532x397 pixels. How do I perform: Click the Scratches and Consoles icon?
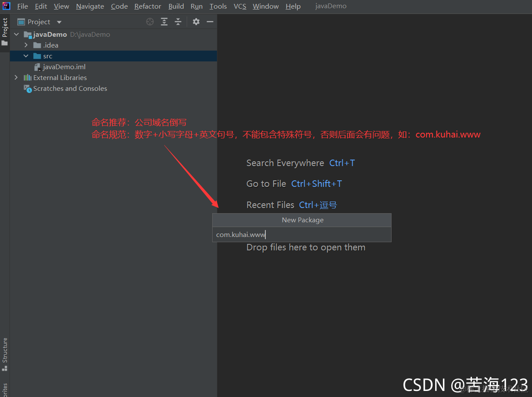28,89
